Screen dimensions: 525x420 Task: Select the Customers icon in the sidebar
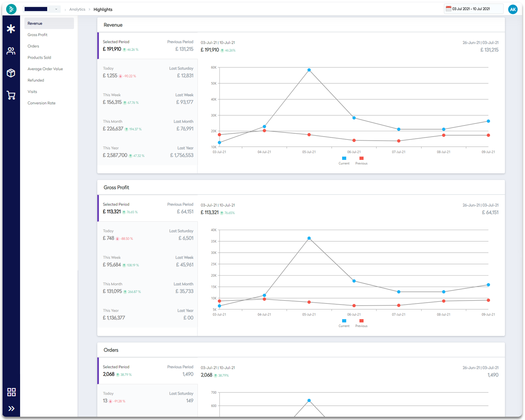click(11, 51)
